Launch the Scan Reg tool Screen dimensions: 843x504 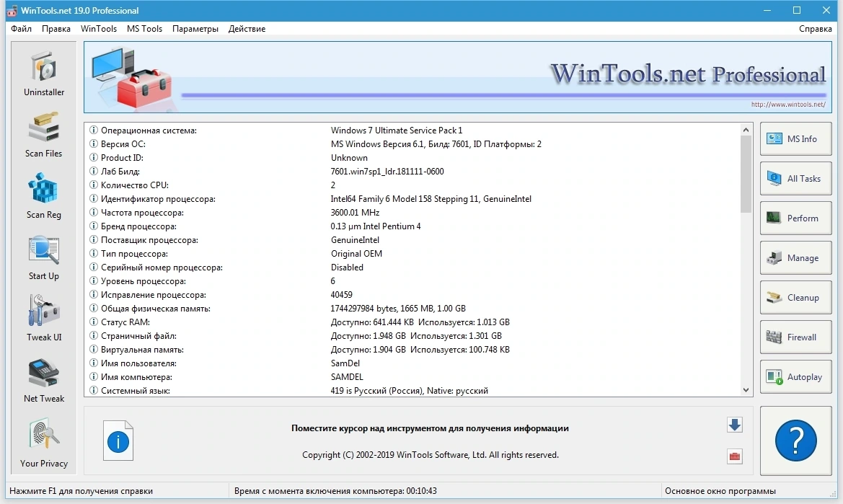click(43, 197)
